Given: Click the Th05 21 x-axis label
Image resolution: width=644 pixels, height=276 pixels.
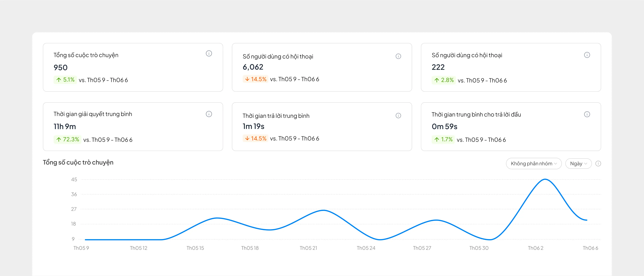Looking at the screenshot, I should tap(308, 248).
